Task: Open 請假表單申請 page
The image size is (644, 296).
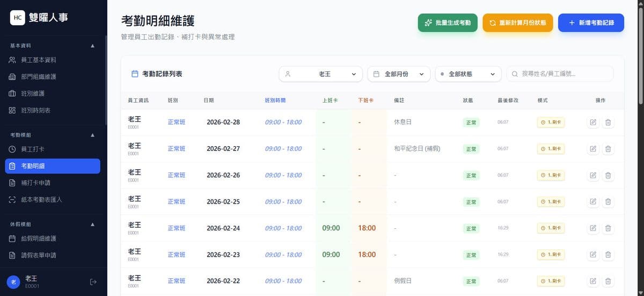Action: [53, 255]
